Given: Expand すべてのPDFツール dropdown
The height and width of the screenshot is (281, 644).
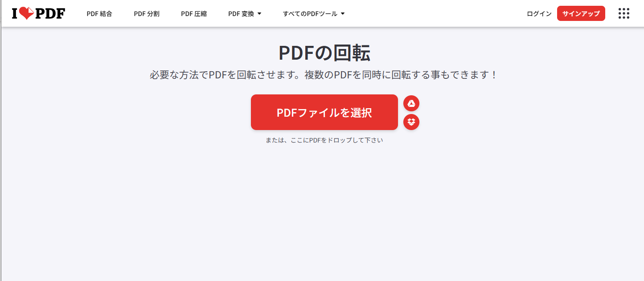Looking at the screenshot, I should (x=314, y=14).
